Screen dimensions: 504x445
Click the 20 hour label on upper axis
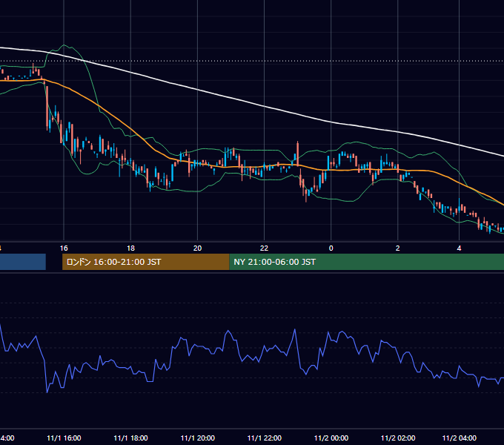point(197,248)
